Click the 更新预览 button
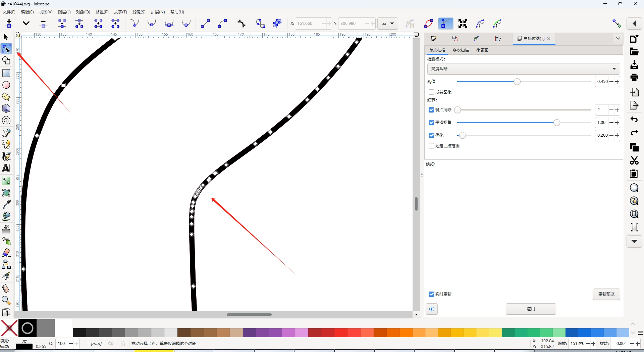 606,294
